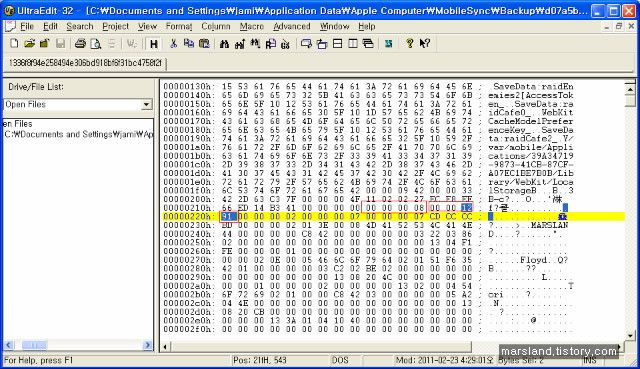640x369 pixels.
Task: Open Print Preview from toolbar
Action: 96,43
